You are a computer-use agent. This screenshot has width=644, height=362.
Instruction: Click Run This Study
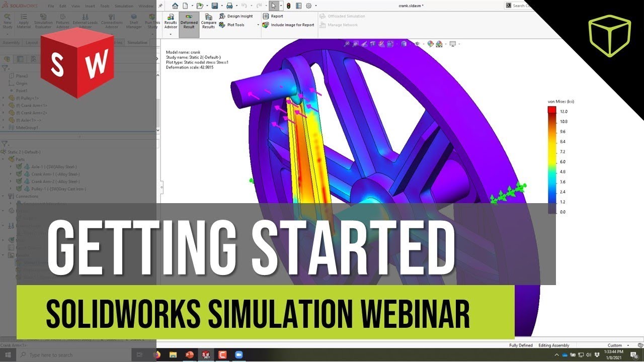pos(152,21)
